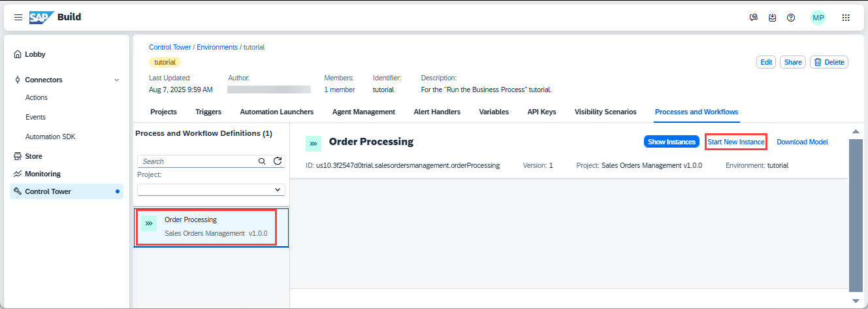Click Show Instances button
This screenshot has height=309, width=868.
(671, 142)
